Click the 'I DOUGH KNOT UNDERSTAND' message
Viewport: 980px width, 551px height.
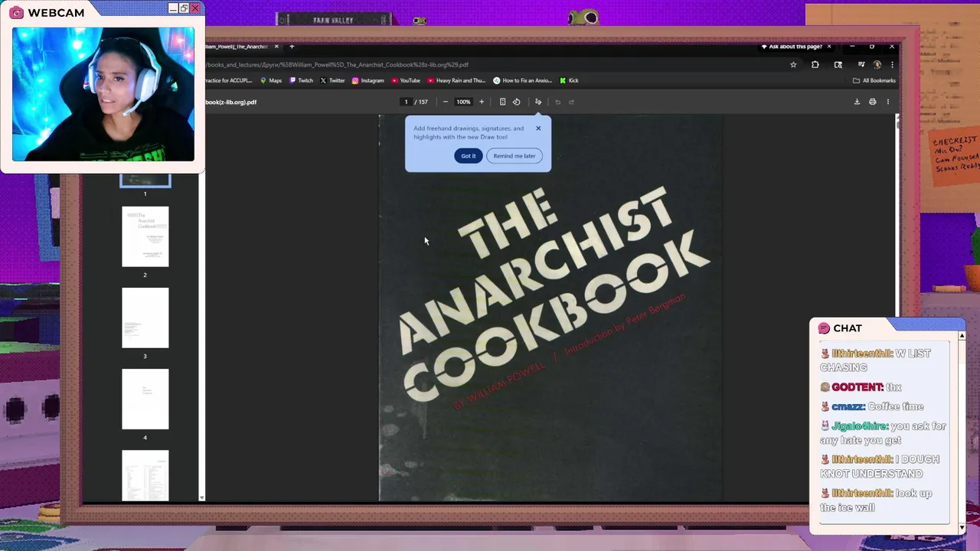[880, 467]
